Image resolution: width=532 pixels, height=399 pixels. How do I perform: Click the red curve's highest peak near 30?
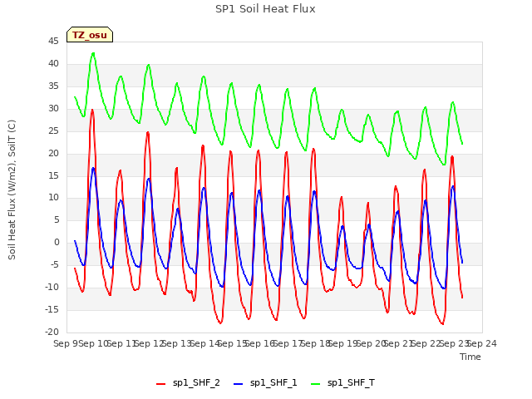coord(92,111)
